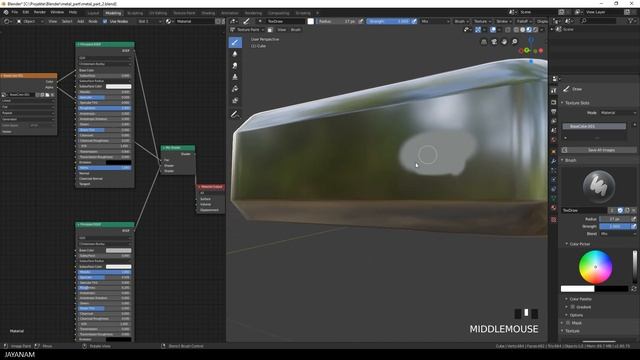
Task: Open the Blend Mix dropdown in Brush panel
Action: click(x=618, y=234)
